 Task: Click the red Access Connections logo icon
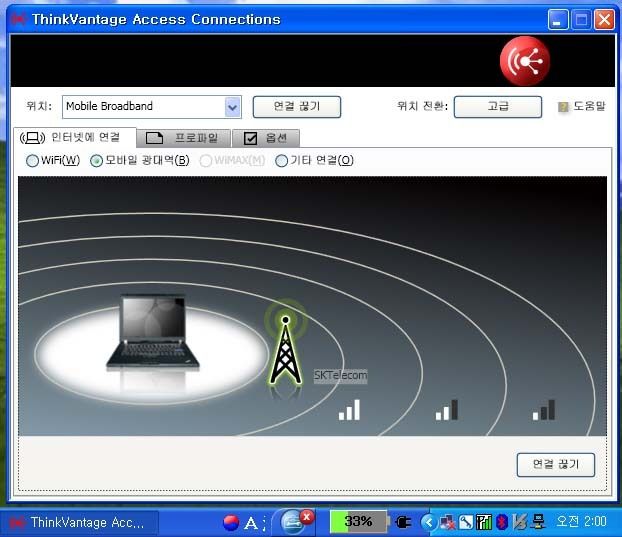click(x=525, y=61)
